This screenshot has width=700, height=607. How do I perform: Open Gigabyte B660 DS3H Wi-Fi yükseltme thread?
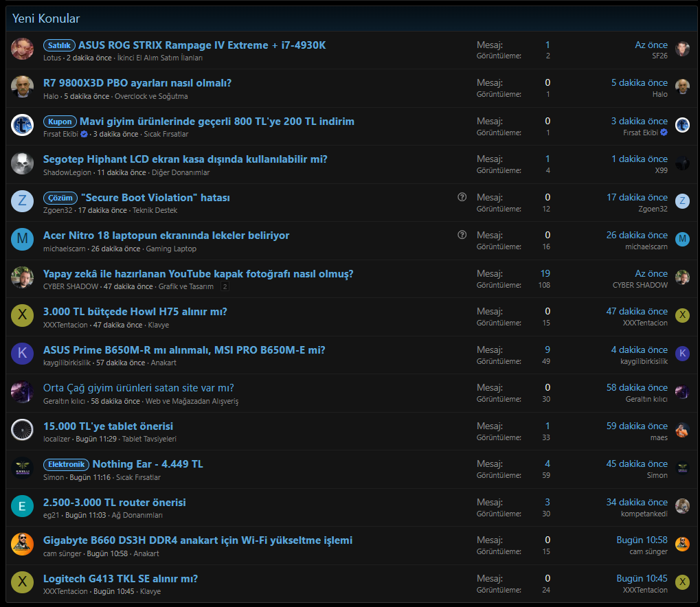[198, 540]
